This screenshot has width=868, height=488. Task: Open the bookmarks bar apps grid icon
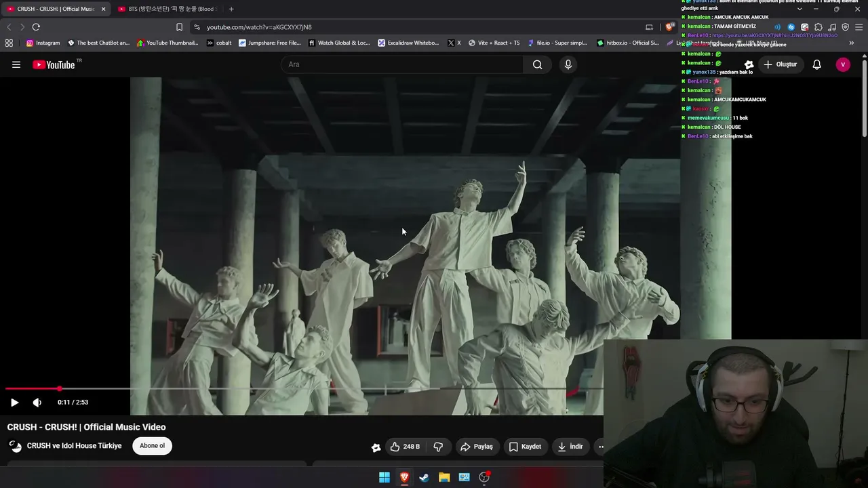point(9,43)
